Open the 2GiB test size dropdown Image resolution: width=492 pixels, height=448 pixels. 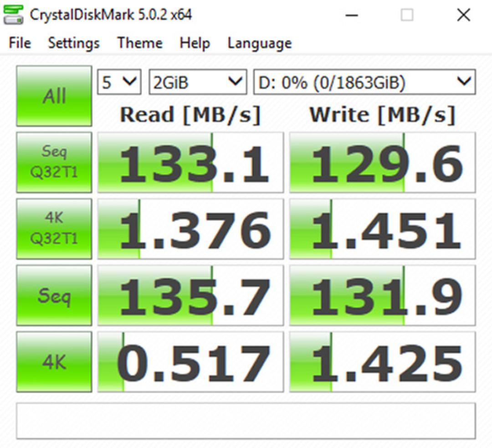pyautogui.click(x=198, y=82)
